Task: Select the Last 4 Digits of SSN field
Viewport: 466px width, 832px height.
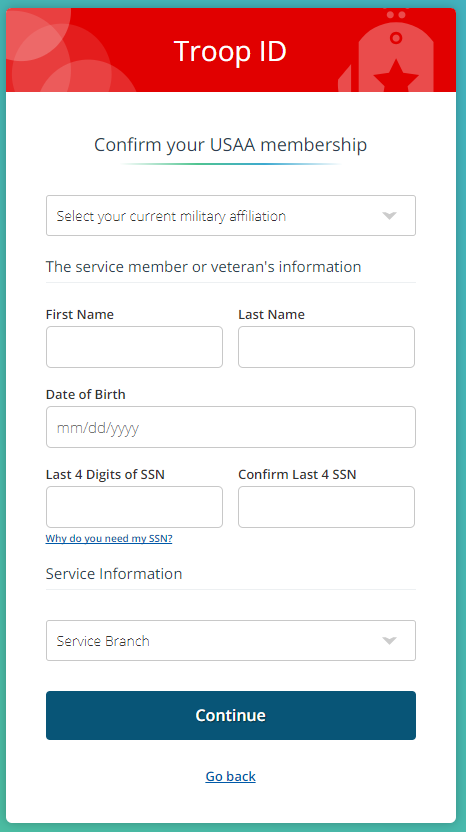Action: 134,507
